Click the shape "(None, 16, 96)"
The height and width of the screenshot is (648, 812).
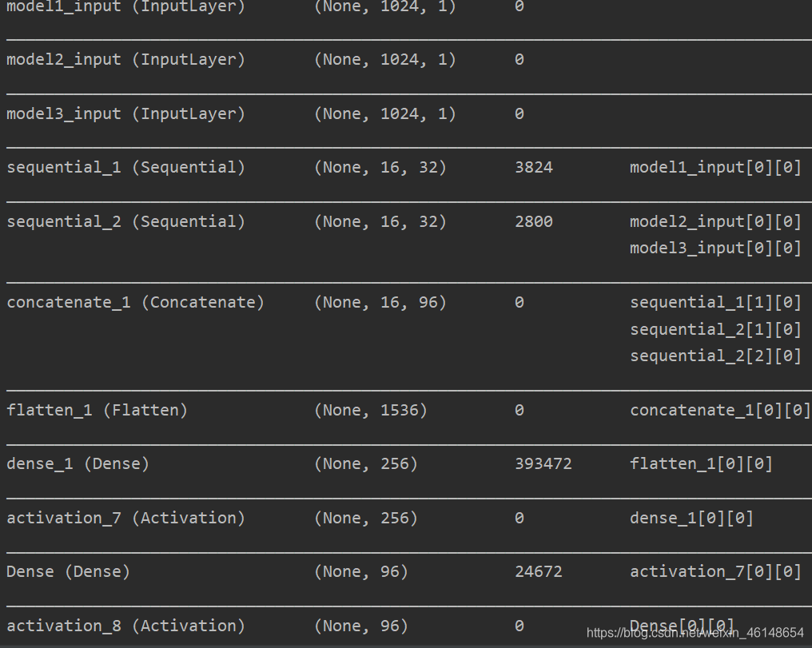(380, 302)
